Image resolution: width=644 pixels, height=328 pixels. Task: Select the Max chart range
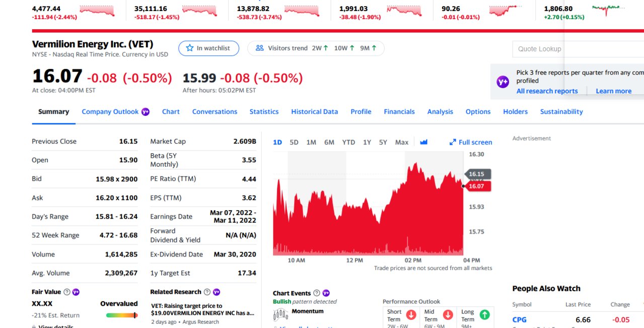(x=402, y=142)
